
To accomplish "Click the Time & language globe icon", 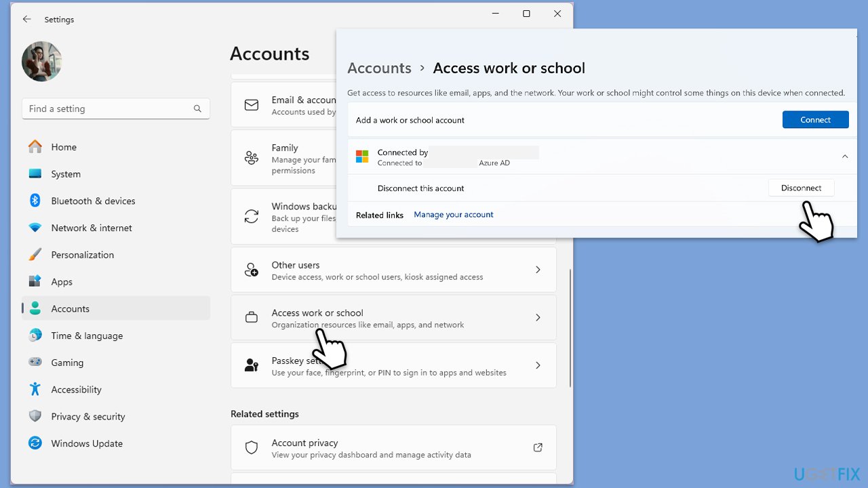I will pos(35,335).
